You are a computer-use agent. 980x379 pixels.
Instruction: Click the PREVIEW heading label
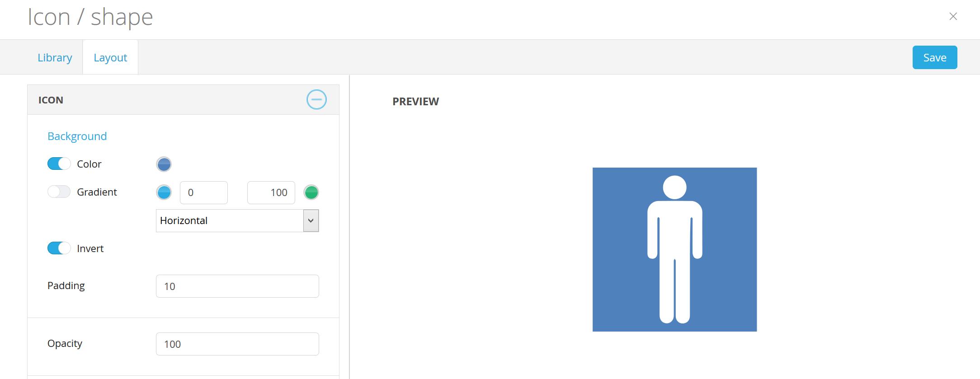[415, 102]
